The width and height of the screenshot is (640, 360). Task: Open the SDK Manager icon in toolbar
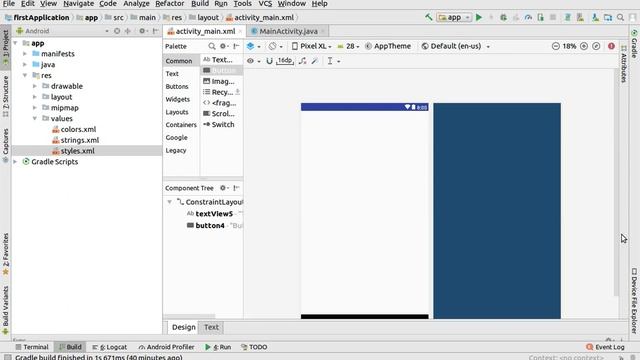[596, 18]
